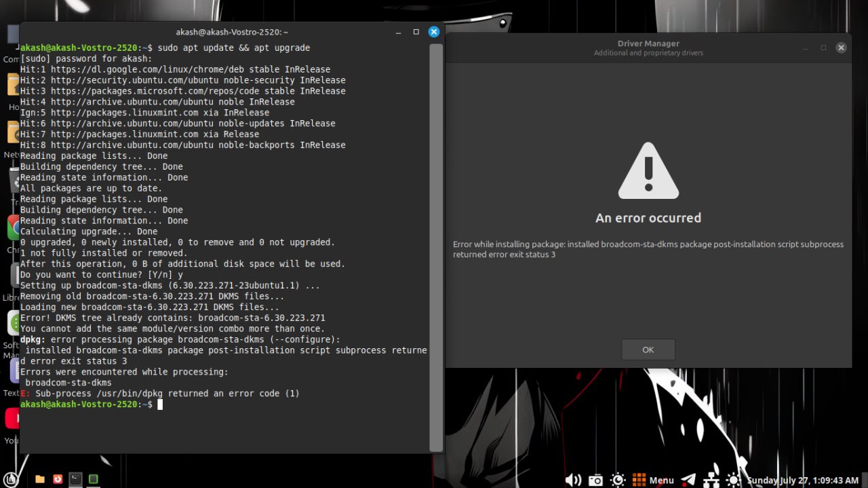
Task: Switch to the Terminal window in the taskbar
Action: [76, 479]
